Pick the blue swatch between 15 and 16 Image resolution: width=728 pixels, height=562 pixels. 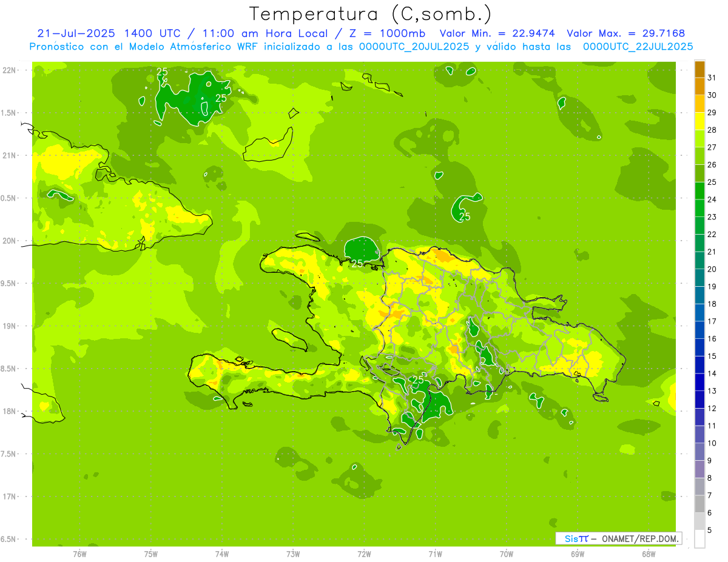(699, 347)
